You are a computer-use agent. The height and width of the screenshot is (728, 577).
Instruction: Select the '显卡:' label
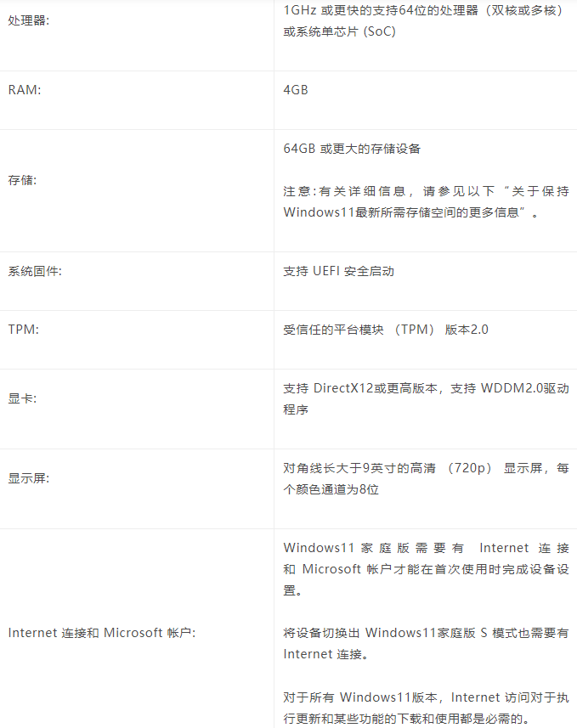coord(22,398)
